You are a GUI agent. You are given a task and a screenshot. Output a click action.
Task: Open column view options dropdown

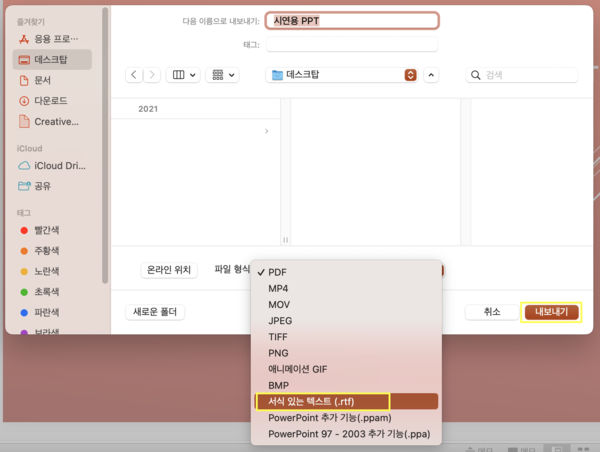pyautogui.click(x=183, y=75)
